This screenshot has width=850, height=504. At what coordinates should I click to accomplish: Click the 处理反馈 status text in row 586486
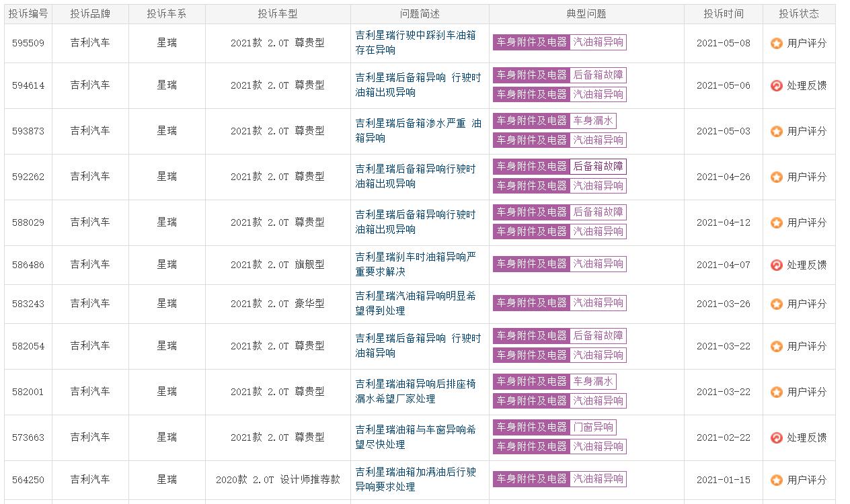[x=806, y=265]
